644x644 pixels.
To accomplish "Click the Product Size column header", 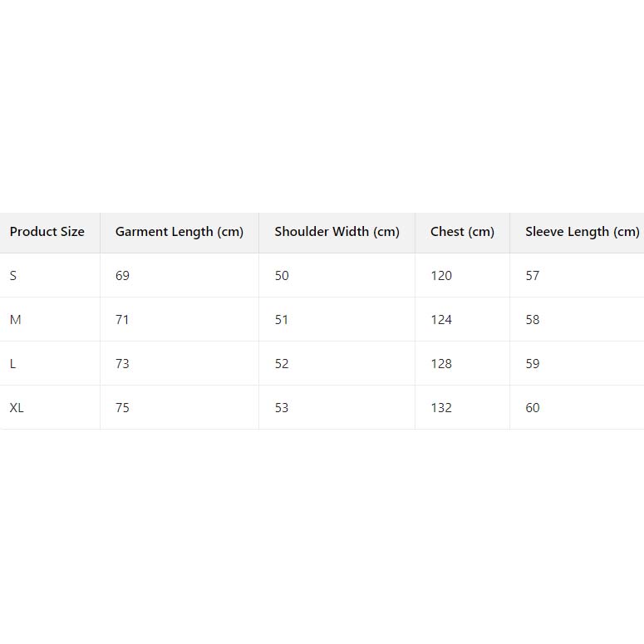I will (x=47, y=232).
